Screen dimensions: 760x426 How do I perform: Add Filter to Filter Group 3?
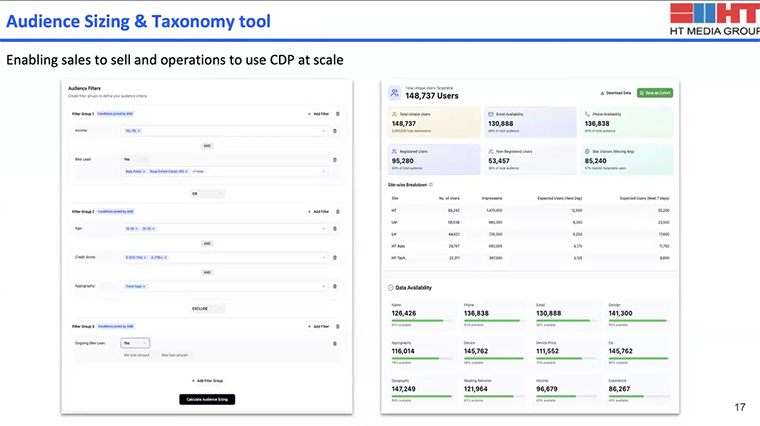coord(318,326)
